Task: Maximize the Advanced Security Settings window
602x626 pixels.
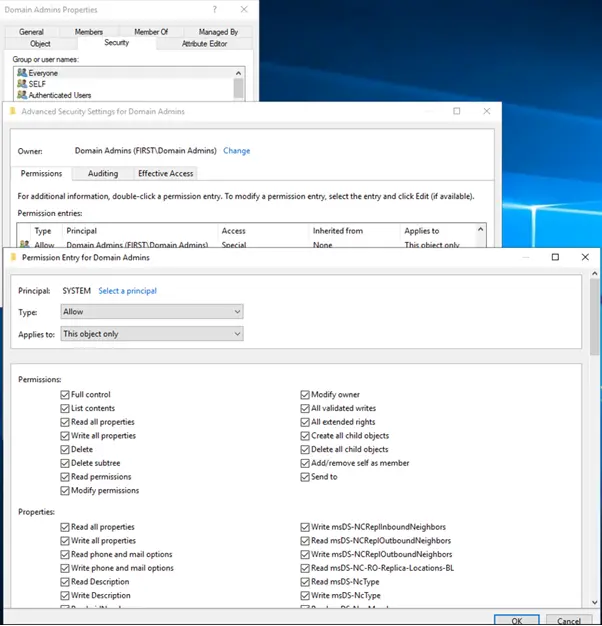Action: click(x=457, y=111)
